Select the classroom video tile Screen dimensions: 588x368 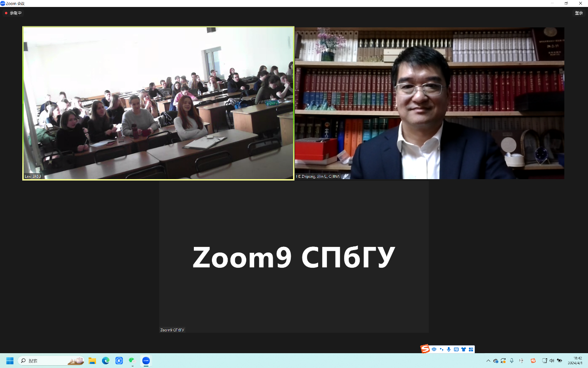pyautogui.click(x=158, y=103)
